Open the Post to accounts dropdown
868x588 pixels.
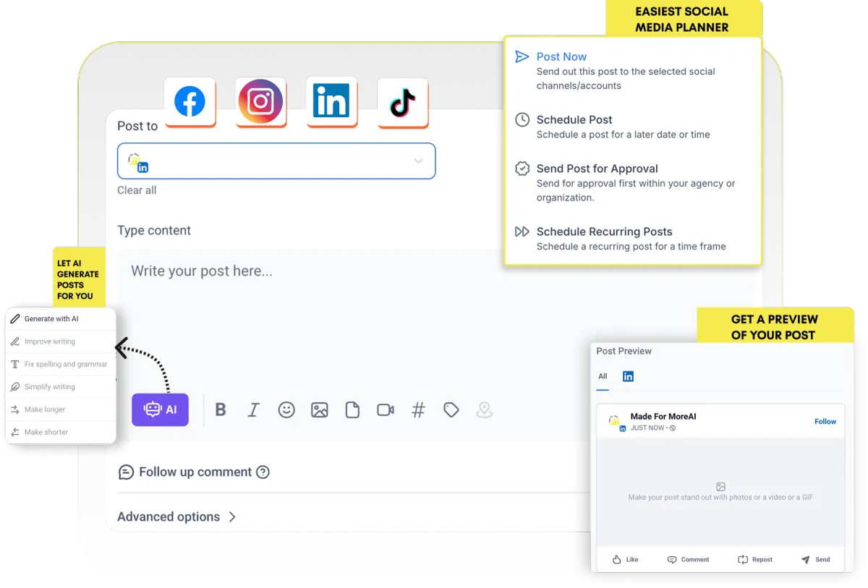[x=417, y=161]
